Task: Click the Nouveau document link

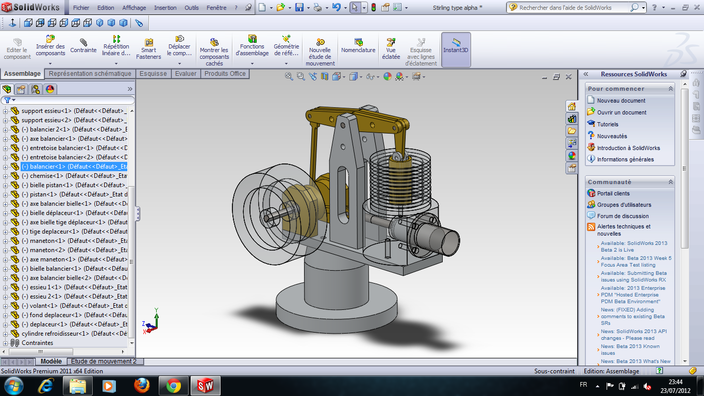Action: 621,101
